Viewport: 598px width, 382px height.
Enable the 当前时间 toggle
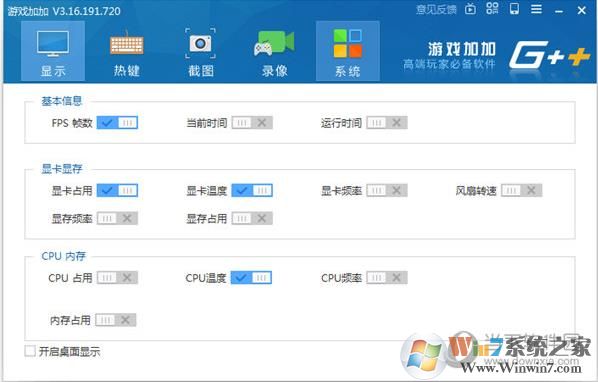point(252,123)
